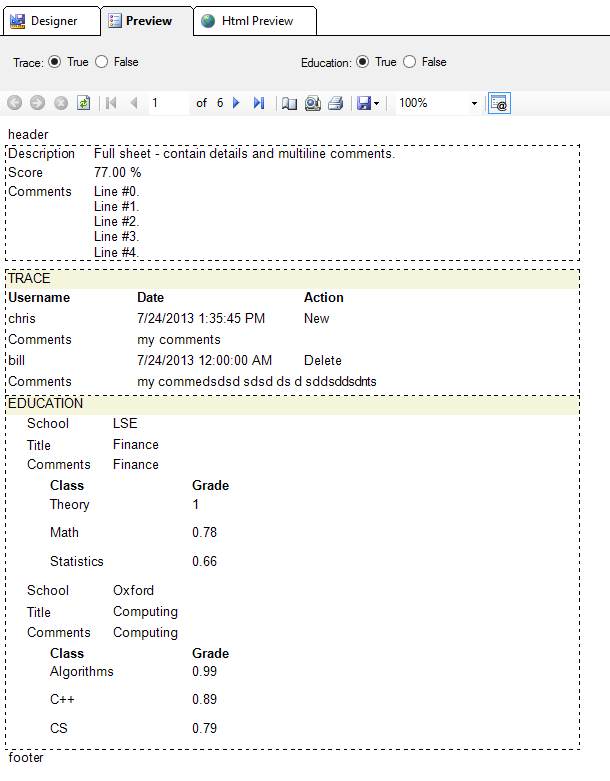
Task: Click the Stop rendering icon
Action: (60, 103)
